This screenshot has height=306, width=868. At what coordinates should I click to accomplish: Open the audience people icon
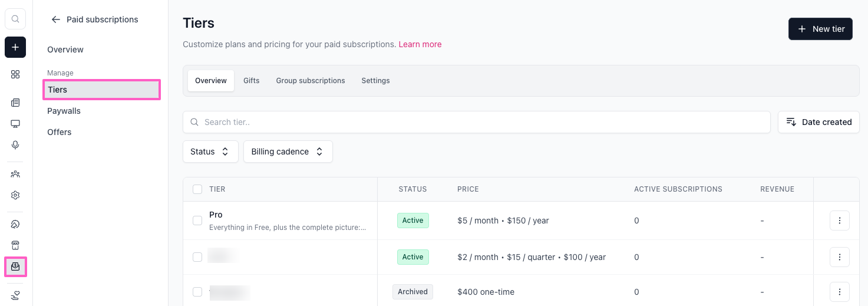point(15,174)
